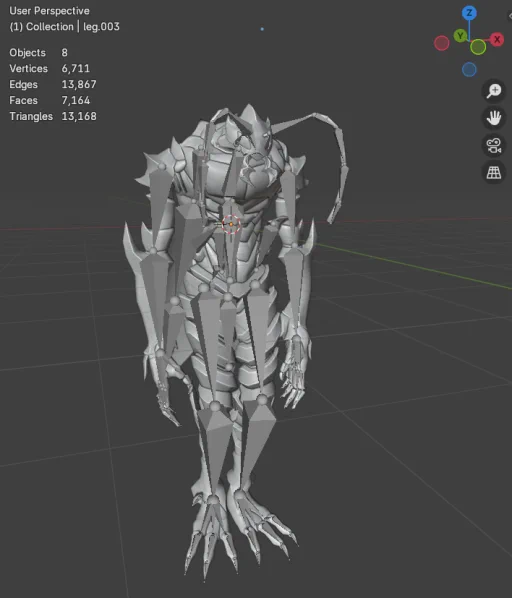
Task: Click the blue Z axis gizmo handle
Action: coord(469,13)
